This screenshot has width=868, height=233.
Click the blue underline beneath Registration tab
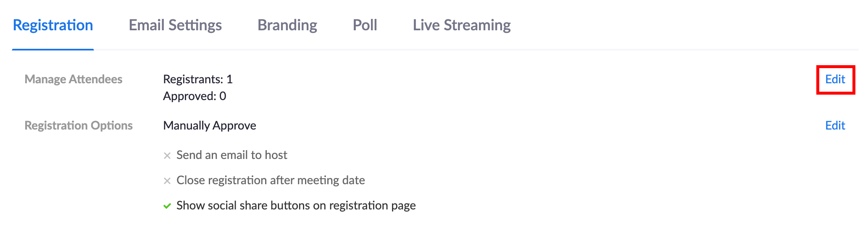point(53,49)
